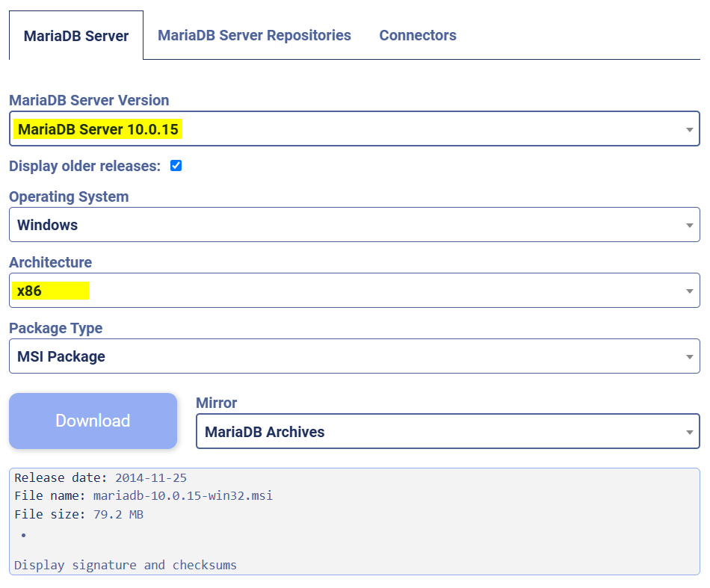
Task: Click the Mirror dropdown arrow
Action: click(x=689, y=431)
